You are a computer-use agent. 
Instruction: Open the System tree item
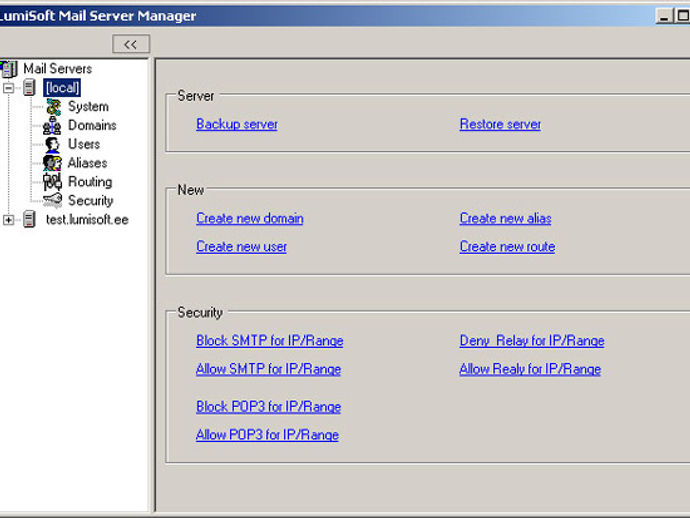pyautogui.click(x=88, y=107)
